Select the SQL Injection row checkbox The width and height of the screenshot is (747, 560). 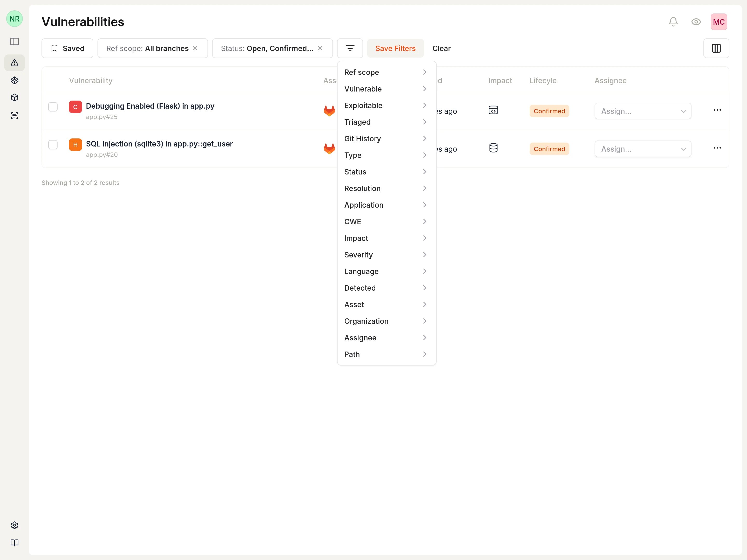(53, 144)
